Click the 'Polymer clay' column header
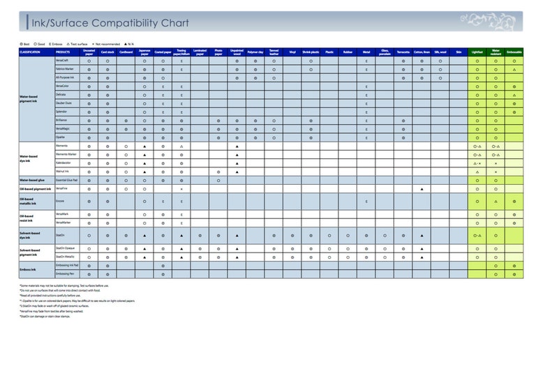554x392 pixels. 255,52
